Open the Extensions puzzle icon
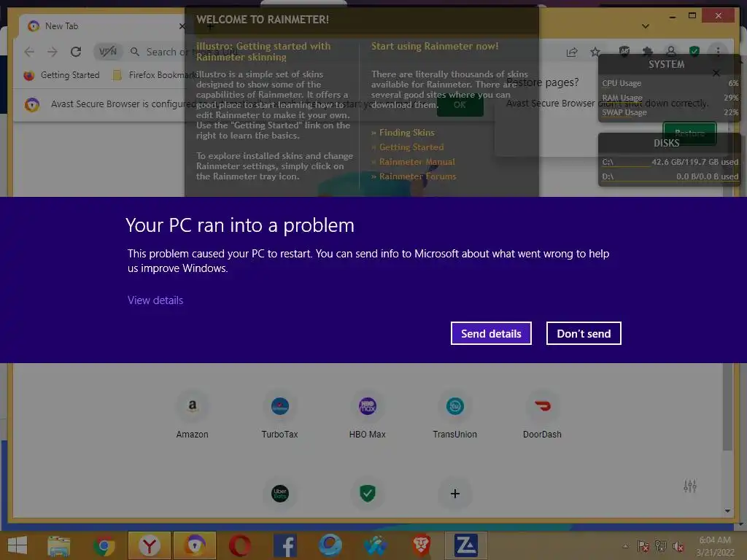Viewport: 747px width, 560px height. click(x=648, y=51)
